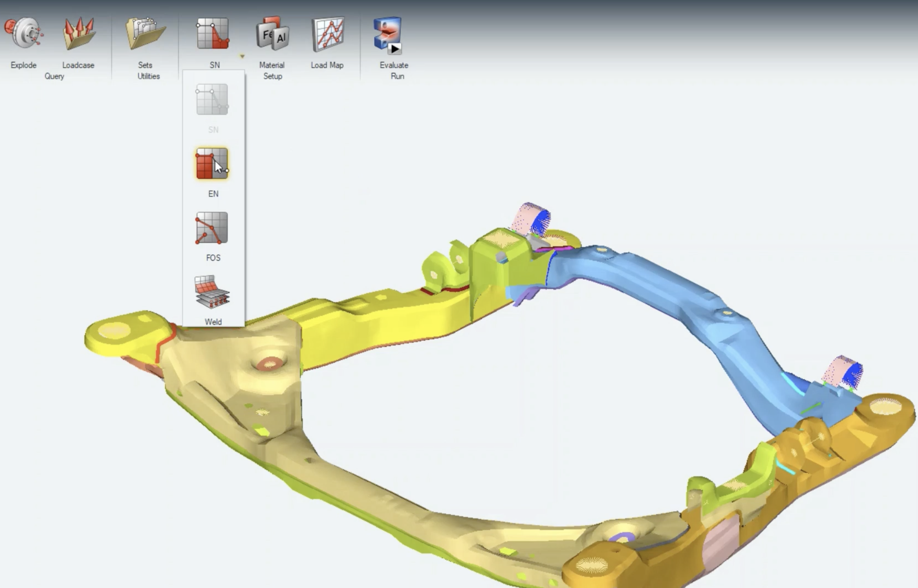Expand the SN tool dropdown arrow
Image resolution: width=918 pixels, height=588 pixels.
[x=242, y=56]
